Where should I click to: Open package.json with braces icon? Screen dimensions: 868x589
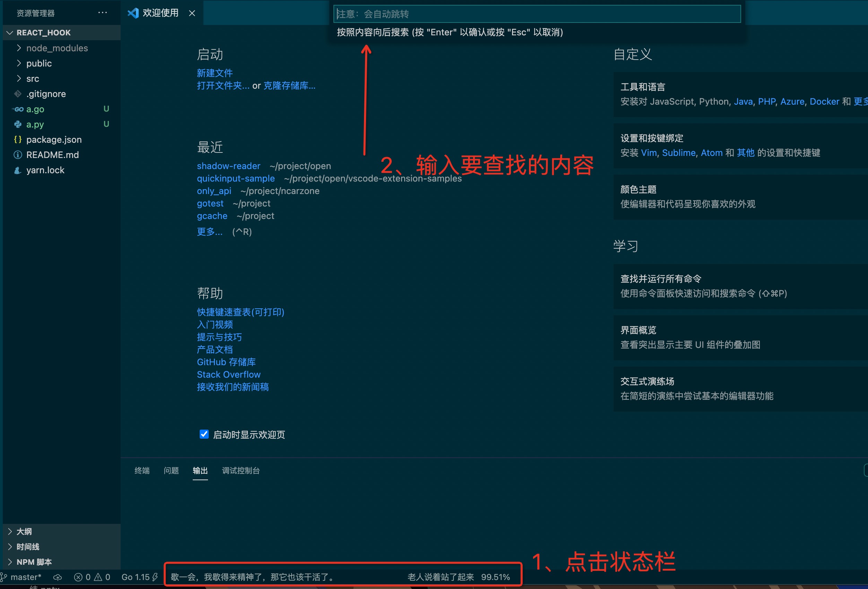(53, 140)
